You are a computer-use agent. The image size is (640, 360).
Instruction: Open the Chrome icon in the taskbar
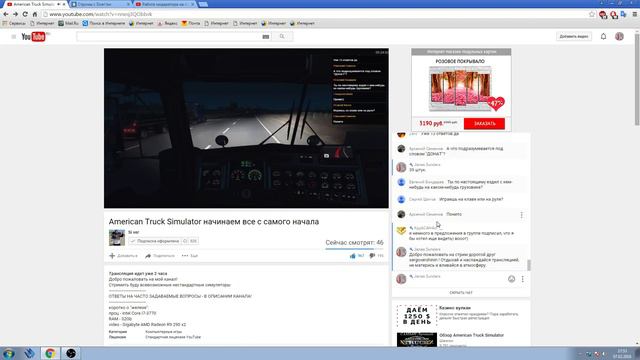click(50, 353)
